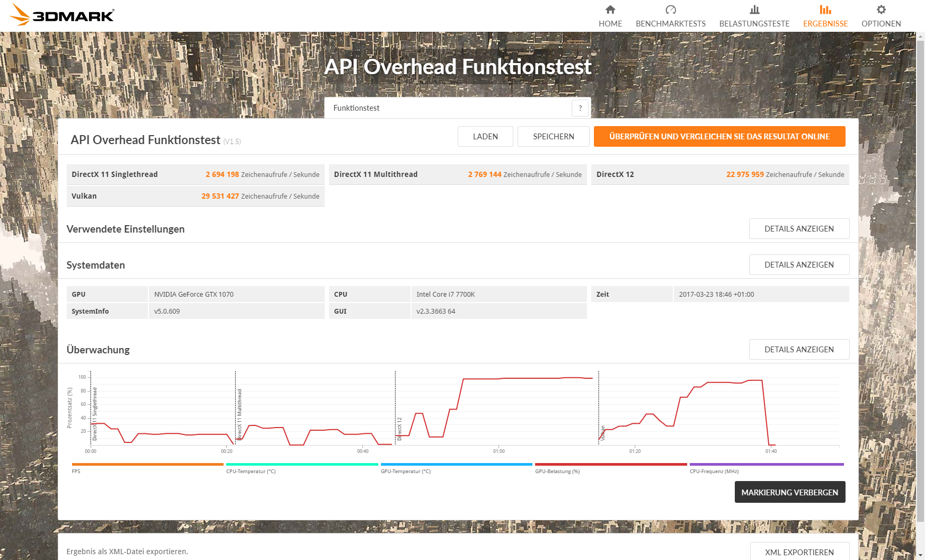
Task: Click the DirectX 12 score 22 975 959
Action: (x=745, y=174)
